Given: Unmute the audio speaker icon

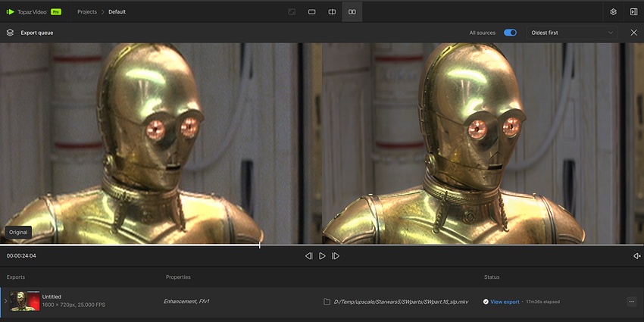Looking at the screenshot, I should [637, 256].
